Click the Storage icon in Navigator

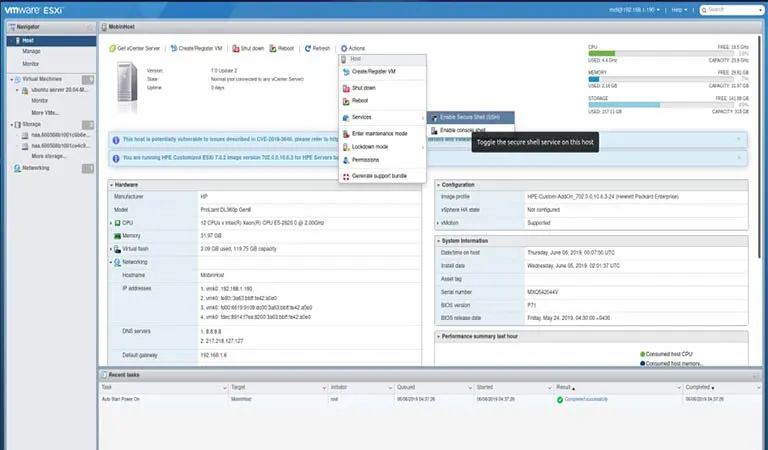click(18, 125)
